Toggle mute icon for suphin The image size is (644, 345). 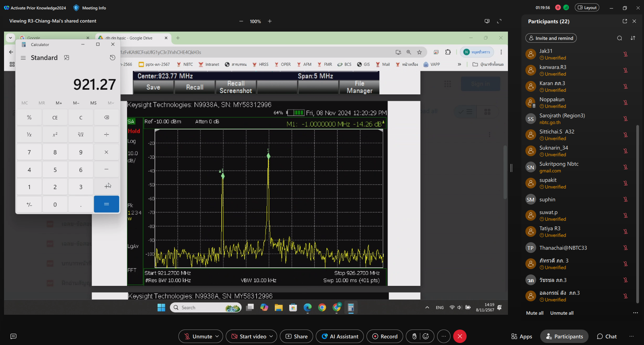coord(626,199)
